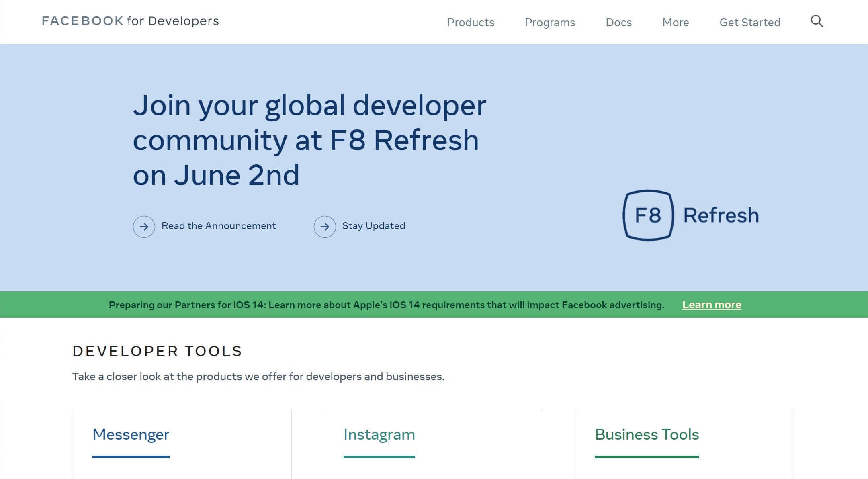868x479 pixels.
Task: Click the Facebook for Developers logo icon
Action: click(x=129, y=20)
